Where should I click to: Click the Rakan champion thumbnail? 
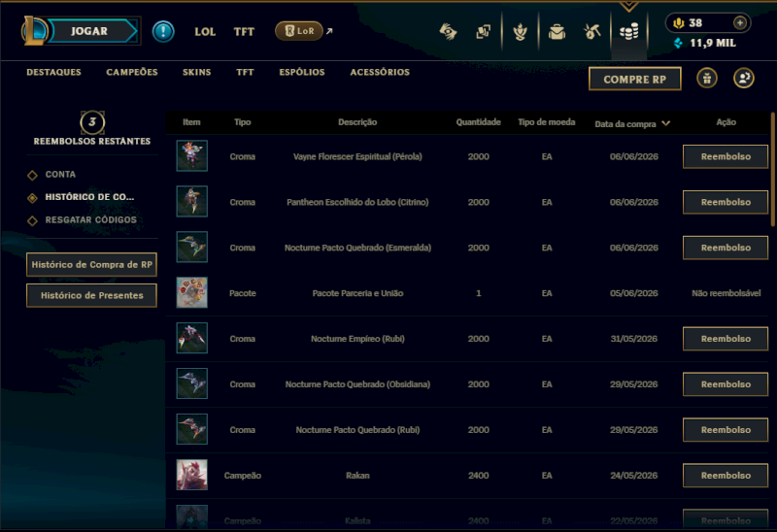tap(191, 475)
